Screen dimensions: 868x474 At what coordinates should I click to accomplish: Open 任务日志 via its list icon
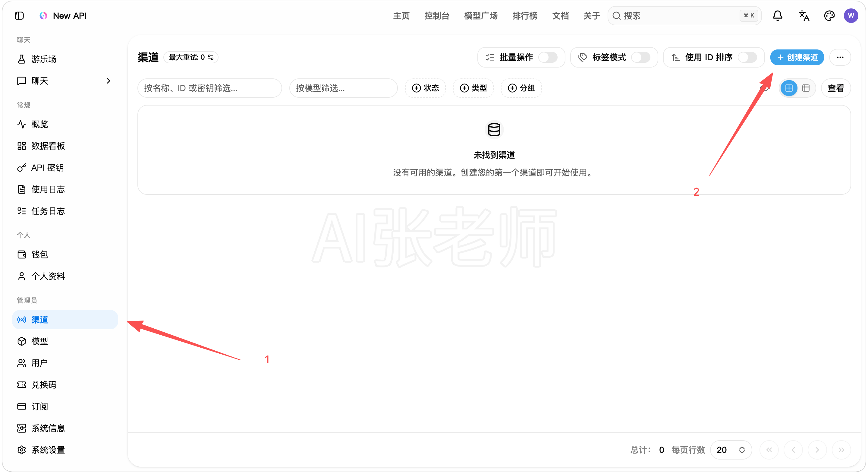[22, 211]
